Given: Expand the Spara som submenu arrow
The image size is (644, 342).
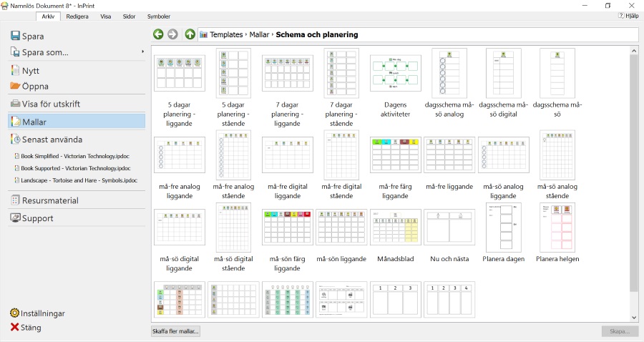Looking at the screenshot, I should (x=142, y=52).
